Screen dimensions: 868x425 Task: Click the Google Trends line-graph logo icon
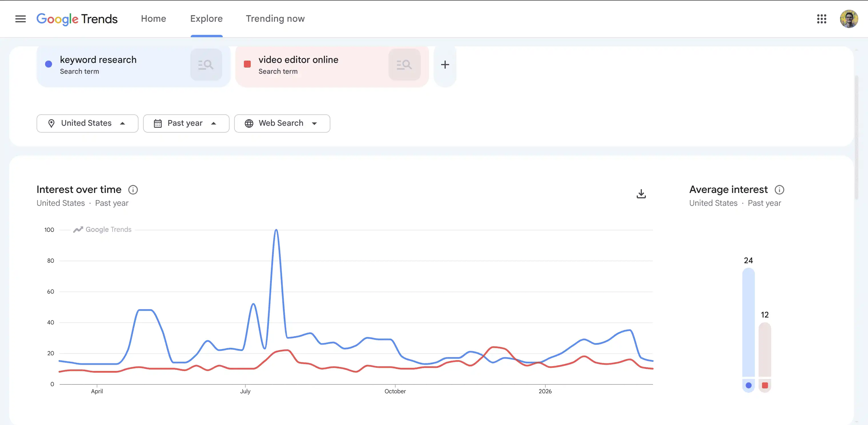point(78,230)
